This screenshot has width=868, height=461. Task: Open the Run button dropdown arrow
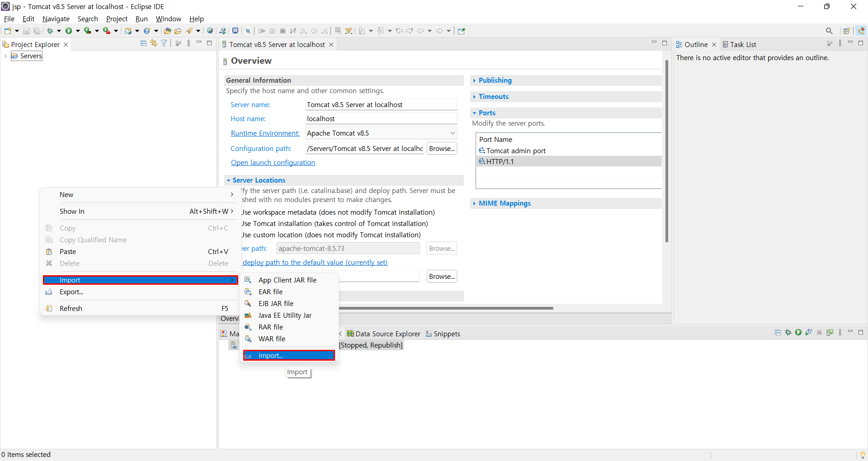coord(78,31)
